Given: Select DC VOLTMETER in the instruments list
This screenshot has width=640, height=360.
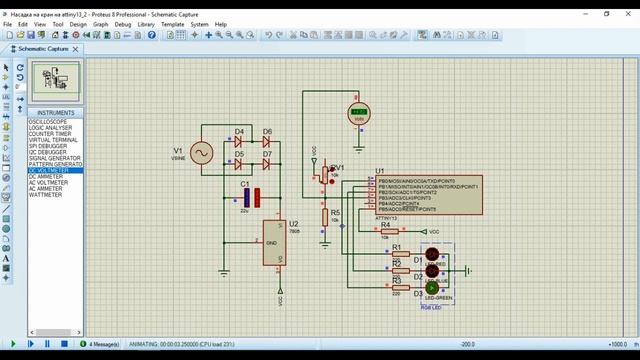Looking at the screenshot, I should pyautogui.click(x=56, y=170).
